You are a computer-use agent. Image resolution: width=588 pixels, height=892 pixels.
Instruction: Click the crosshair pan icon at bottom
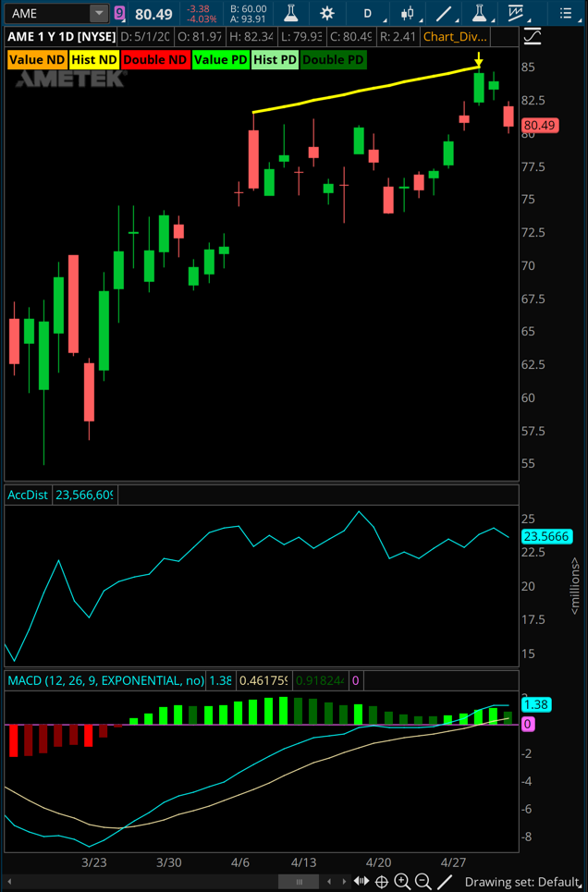tap(382, 883)
